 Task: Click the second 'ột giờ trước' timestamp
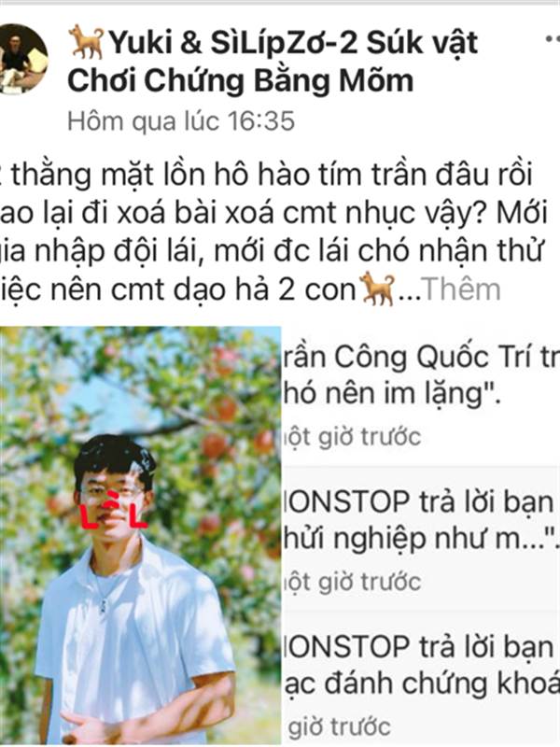[x=353, y=582]
